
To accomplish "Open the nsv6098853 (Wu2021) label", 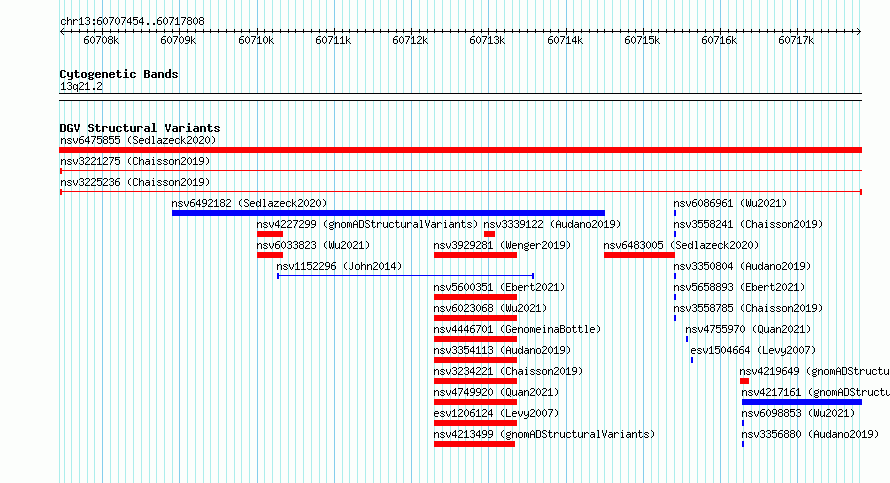I will tap(798, 413).
